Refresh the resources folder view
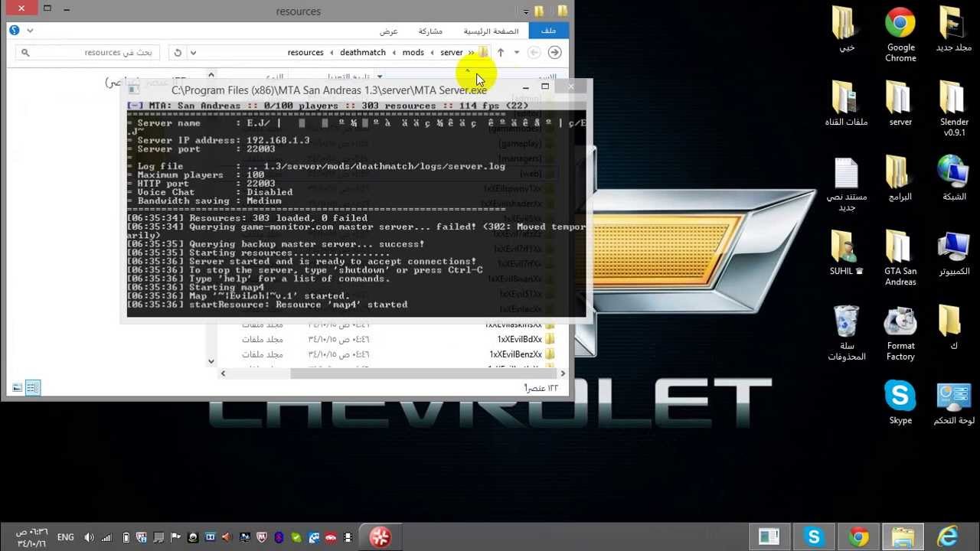Image resolution: width=980 pixels, height=551 pixels. coord(178,53)
